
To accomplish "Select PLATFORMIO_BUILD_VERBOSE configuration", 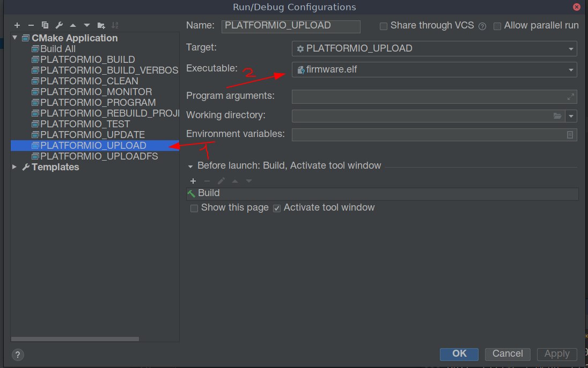I will 105,70.
